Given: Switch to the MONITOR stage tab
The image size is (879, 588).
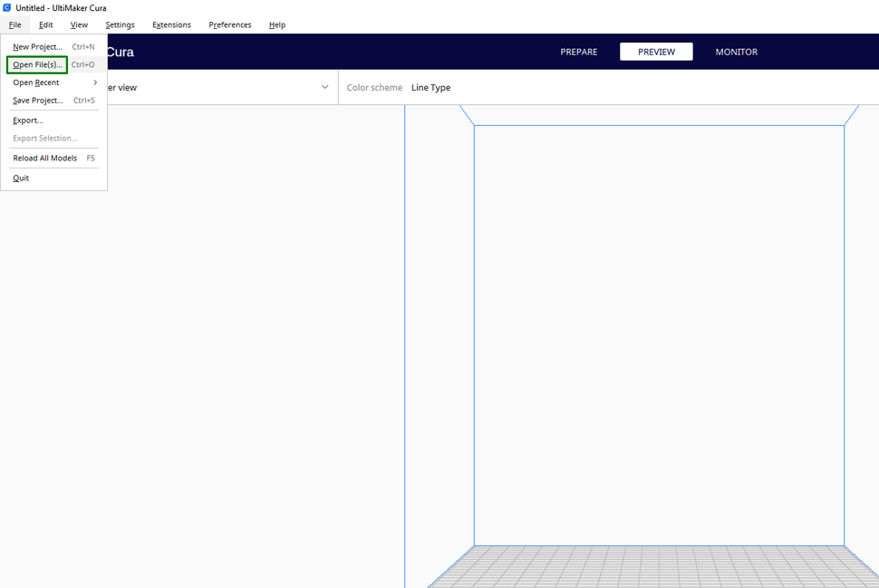Looking at the screenshot, I should tap(736, 52).
